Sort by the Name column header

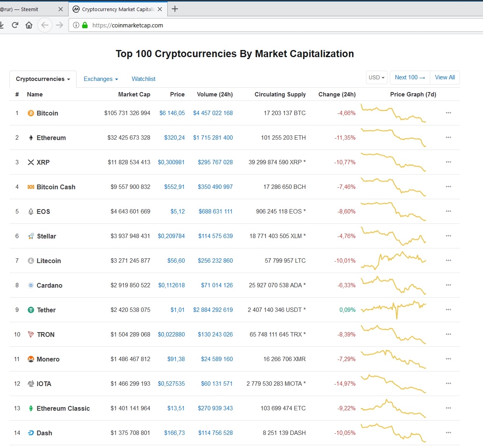point(35,94)
